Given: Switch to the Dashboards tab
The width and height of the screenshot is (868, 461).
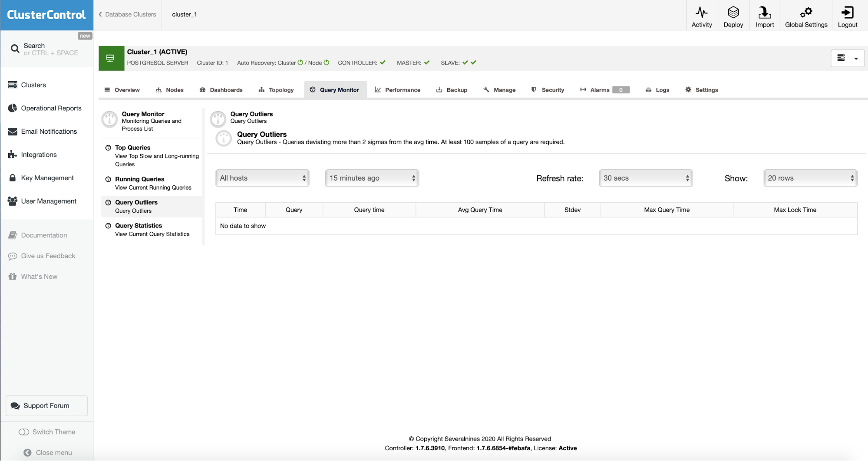Looking at the screenshot, I should click(x=221, y=90).
